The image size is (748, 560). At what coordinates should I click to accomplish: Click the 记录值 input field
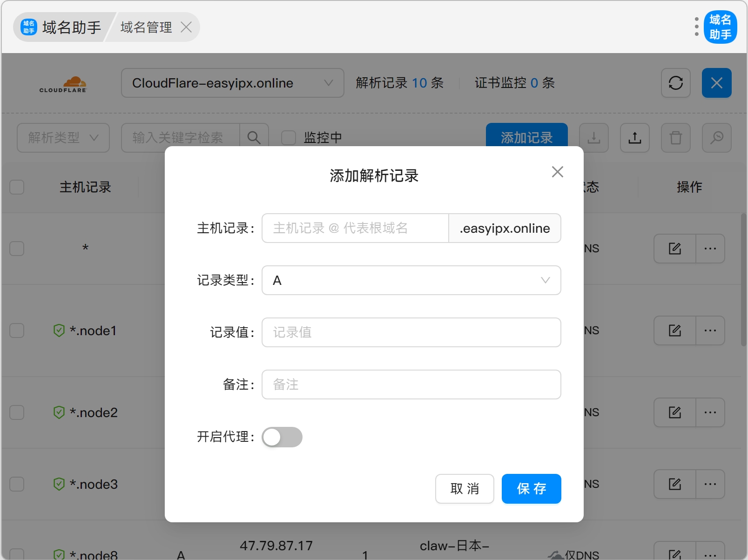[x=411, y=332]
